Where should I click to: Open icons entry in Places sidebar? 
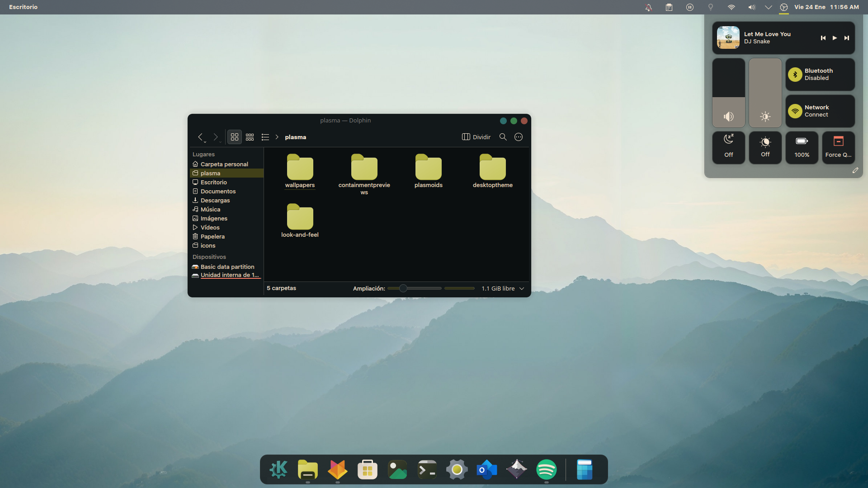[226, 245]
